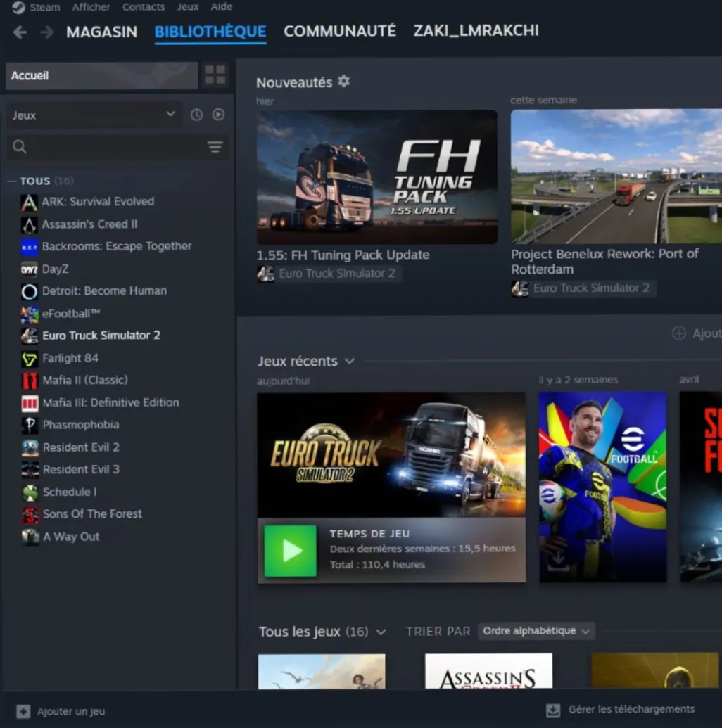Viewport: 722px width, 728px height.
Task: Click the Detroit: Become Human circle icon
Action: point(30,292)
